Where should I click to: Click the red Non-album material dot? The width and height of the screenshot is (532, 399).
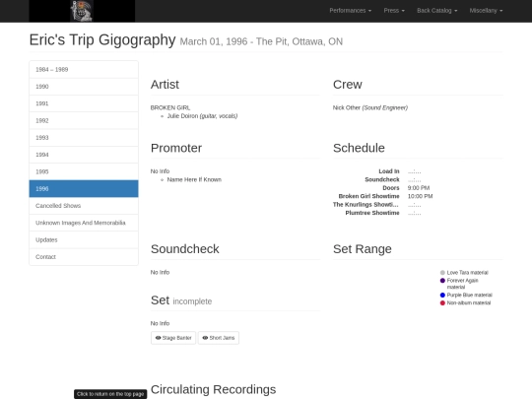click(x=442, y=303)
